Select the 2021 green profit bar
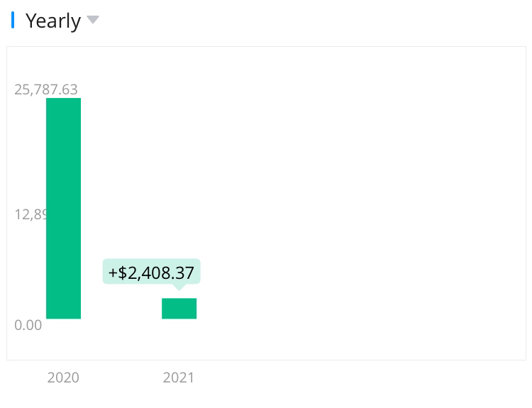 click(x=179, y=309)
